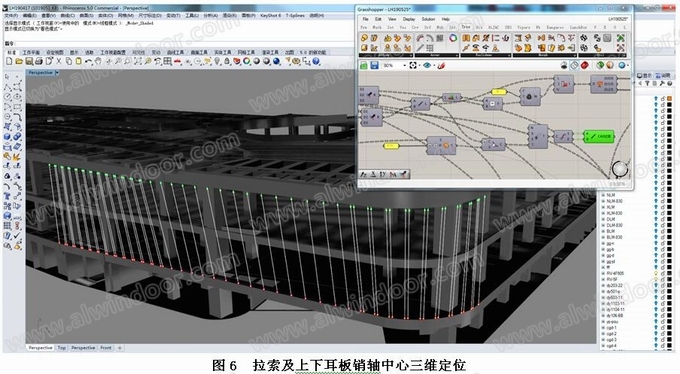Toggle Grasshopper preview eye icon
The image size is (680, 374).
coord(427,66)
